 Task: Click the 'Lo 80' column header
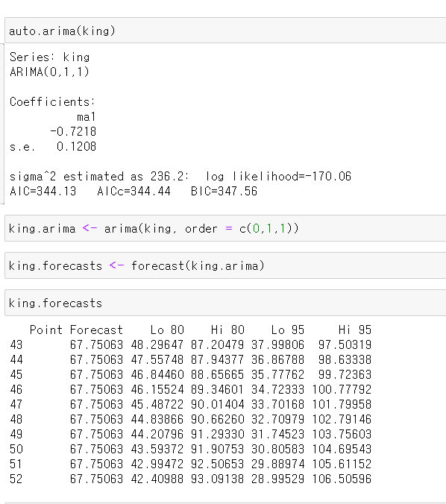pyautogui.click(x=167, y=330)
